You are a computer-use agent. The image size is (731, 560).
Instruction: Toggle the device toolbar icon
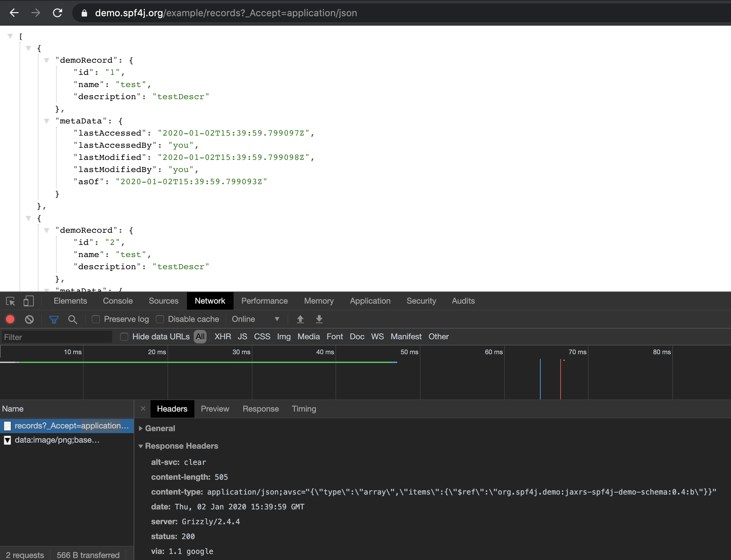coord(29,301)
